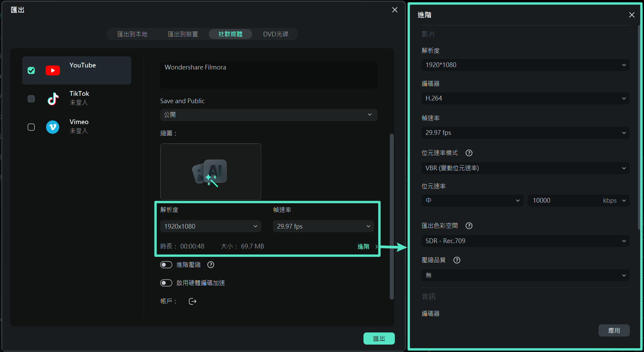Click the YouTube logo icon
Image resolution: width=644 pixels, height=352 pixels.
pyautogui.click(x=53, y=70)
